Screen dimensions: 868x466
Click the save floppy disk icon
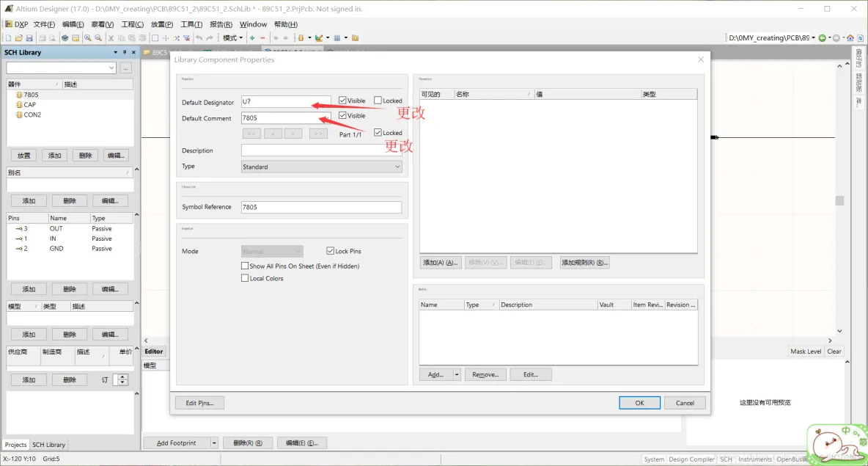(x=29, y=38)
